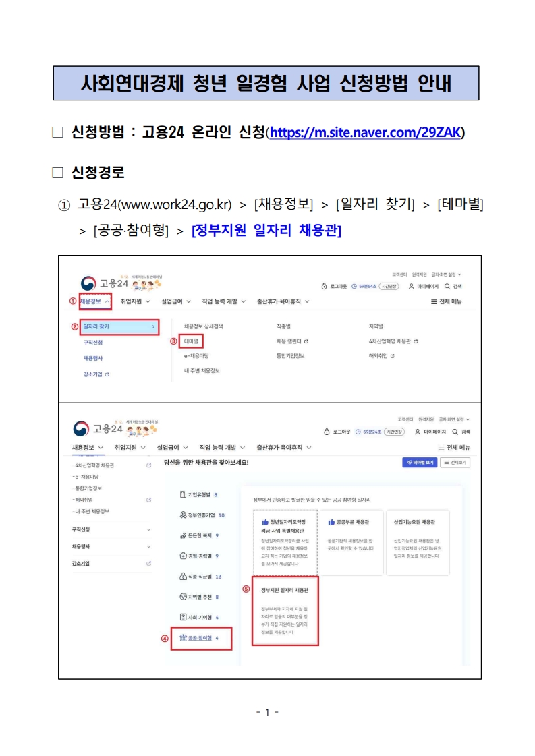Open the 정부지원 일자리 채용관 card
Screen dimensions: 535x756
[285, 611]
